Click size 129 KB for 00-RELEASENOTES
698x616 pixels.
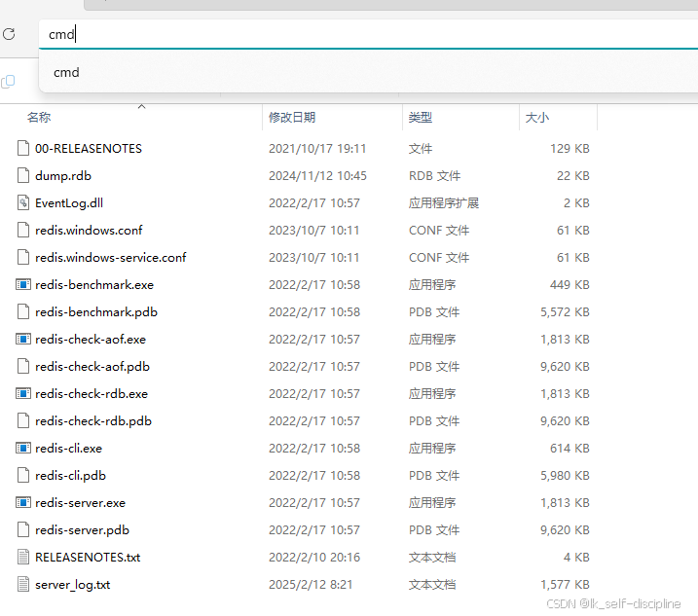(569, 148)
